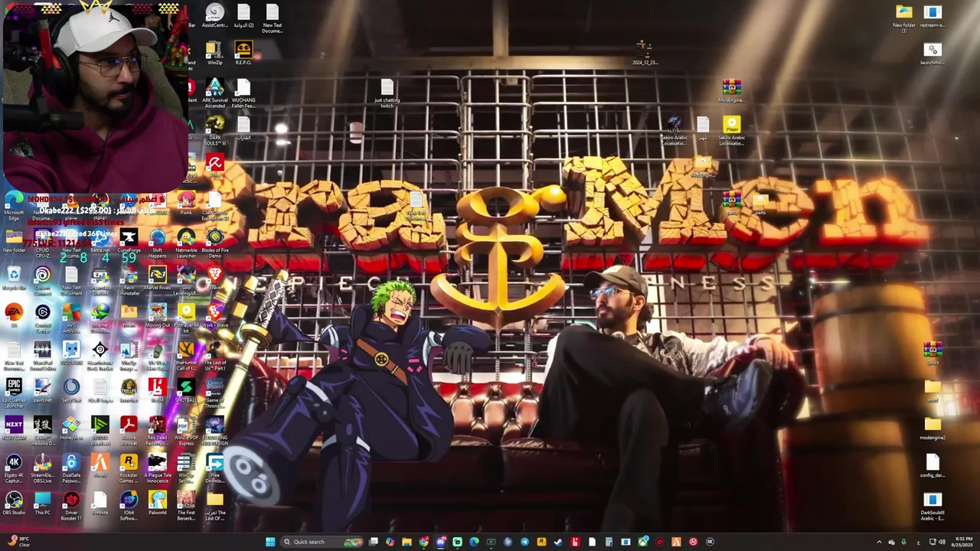Viewport: 980px width, 551px height.
Task: Select the Shift Happens game icon
Action: [x=158, y=242]
